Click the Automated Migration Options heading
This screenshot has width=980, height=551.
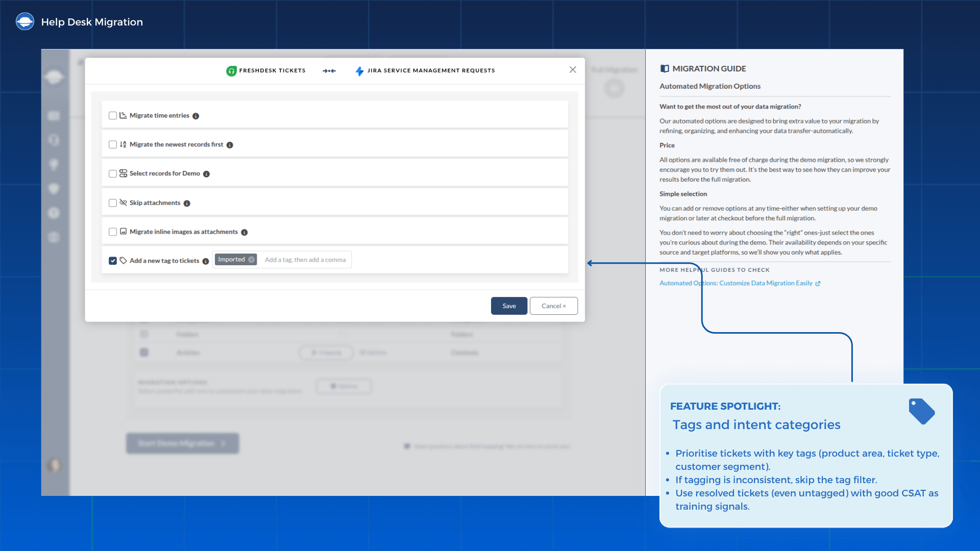(709, 86)
